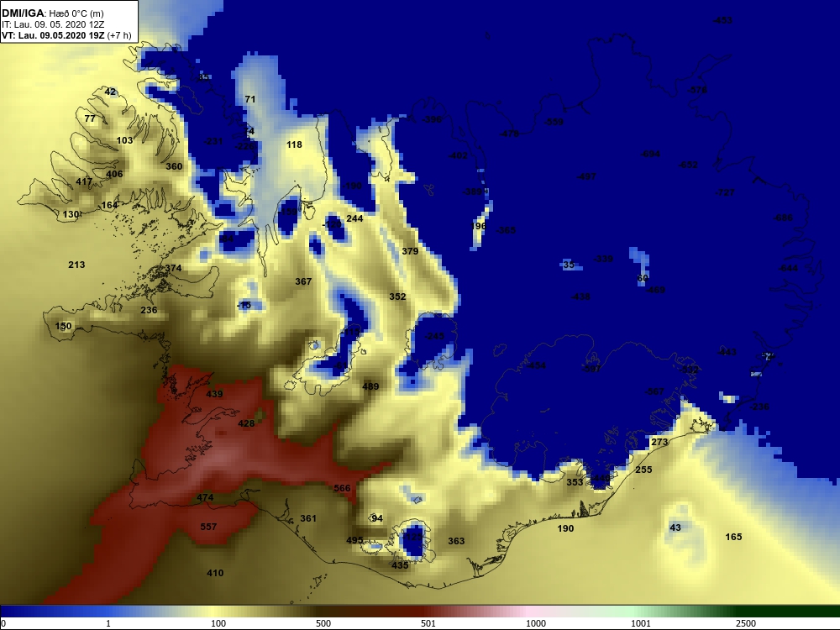Image resolution: width=840 pixels, height=630 pixels.
Task: Click the map value 273
Action: [659, 442]
